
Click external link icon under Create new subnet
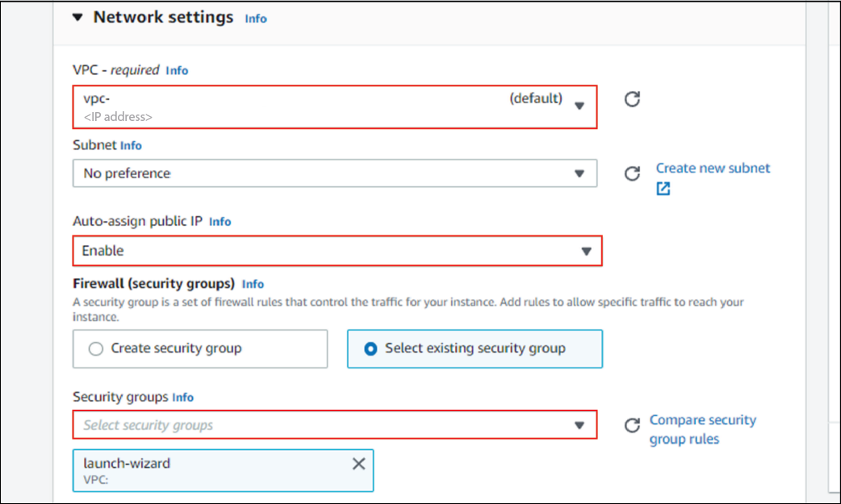(x=663, y=189)
